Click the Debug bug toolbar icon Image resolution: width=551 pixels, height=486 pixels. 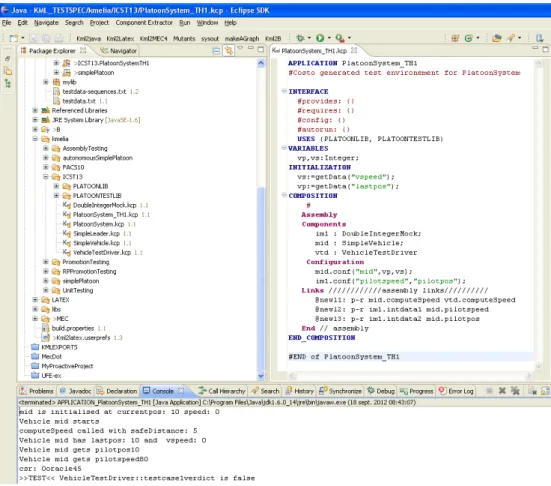pyautogui.click(x=300, y=38)
